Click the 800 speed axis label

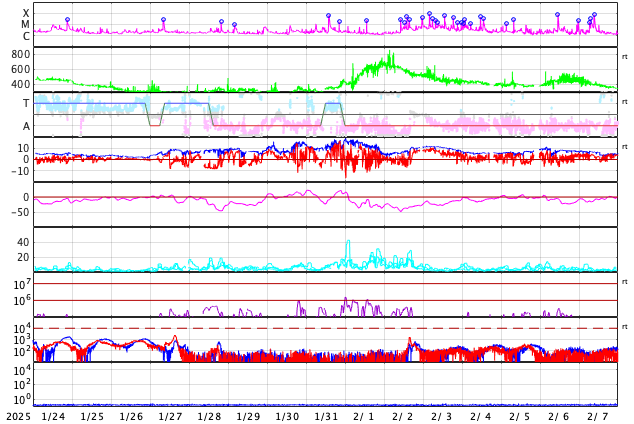point(21,54)
